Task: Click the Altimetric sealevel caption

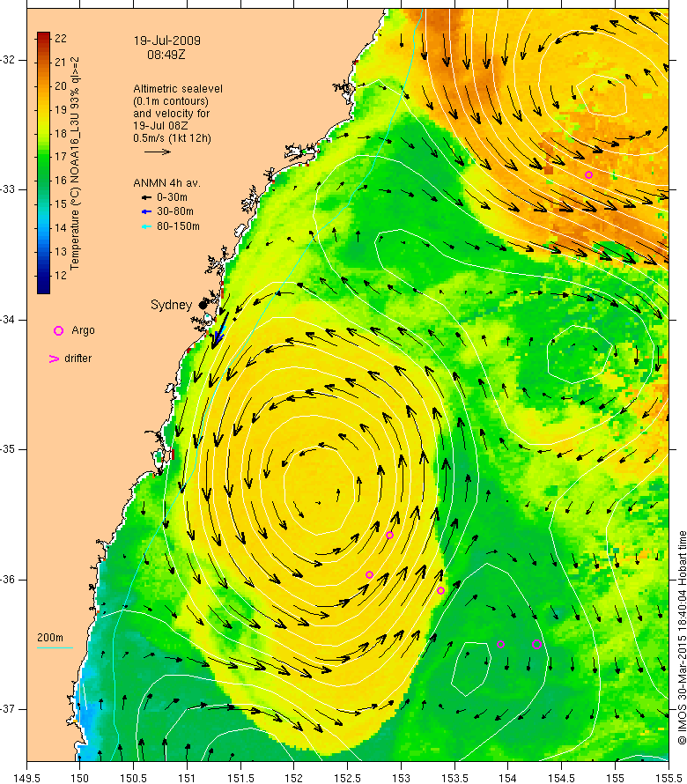Action: 178,88
